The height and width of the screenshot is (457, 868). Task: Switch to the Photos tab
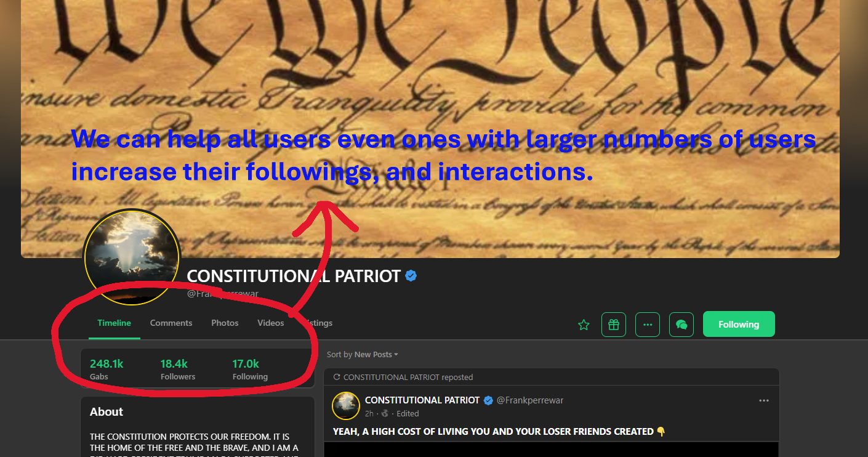click(225, 323)
